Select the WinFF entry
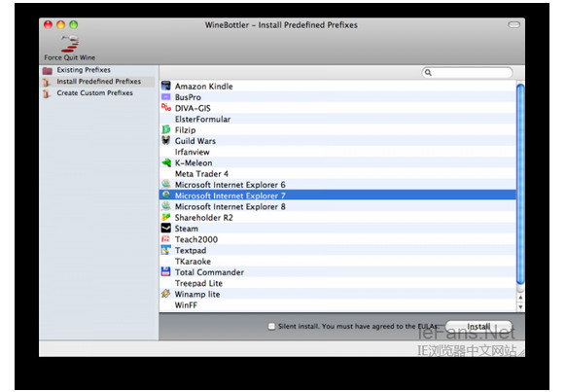Viewport: 566px width, 392px height. (x=186, y=305)
